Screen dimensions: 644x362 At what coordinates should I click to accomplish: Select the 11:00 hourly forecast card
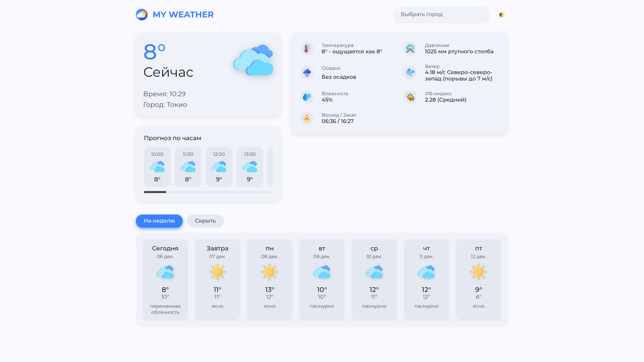(188, 167)
